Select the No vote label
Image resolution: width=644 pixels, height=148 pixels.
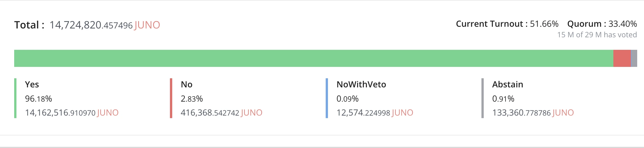pyautogui.click(x=186, y=84)
